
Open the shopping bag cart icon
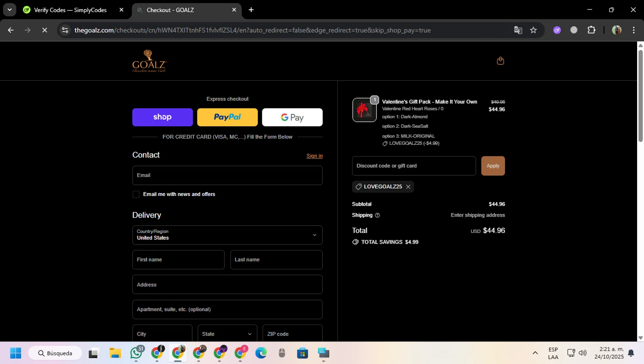tap(500, 61)
